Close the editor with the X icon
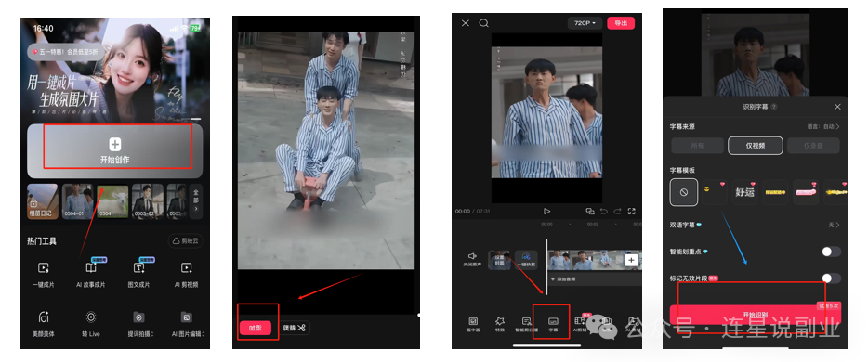This screenshot has width=868, height=362. [x=466, y=22]
